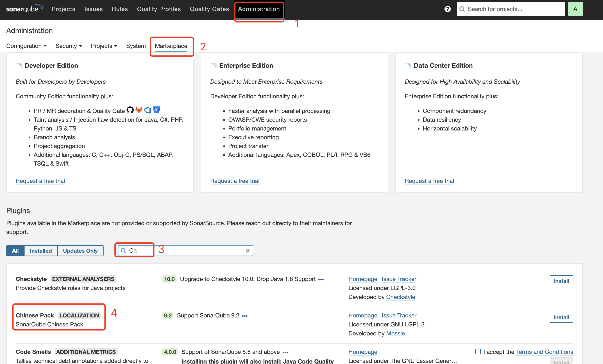Install the Checkstyle plugin
The image size is (603, 364).
click(561, 281)
